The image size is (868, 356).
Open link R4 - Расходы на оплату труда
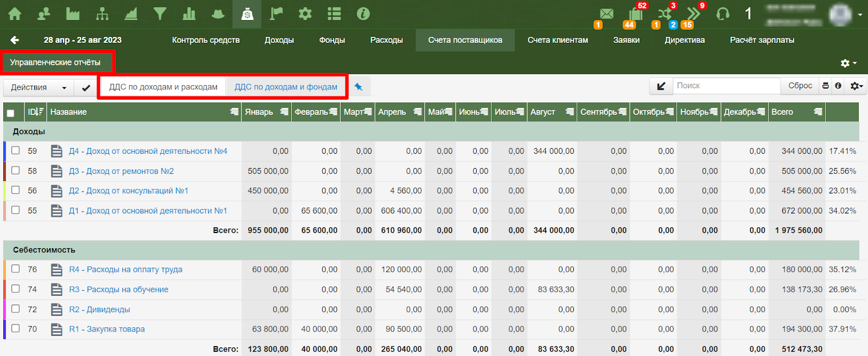126,269
